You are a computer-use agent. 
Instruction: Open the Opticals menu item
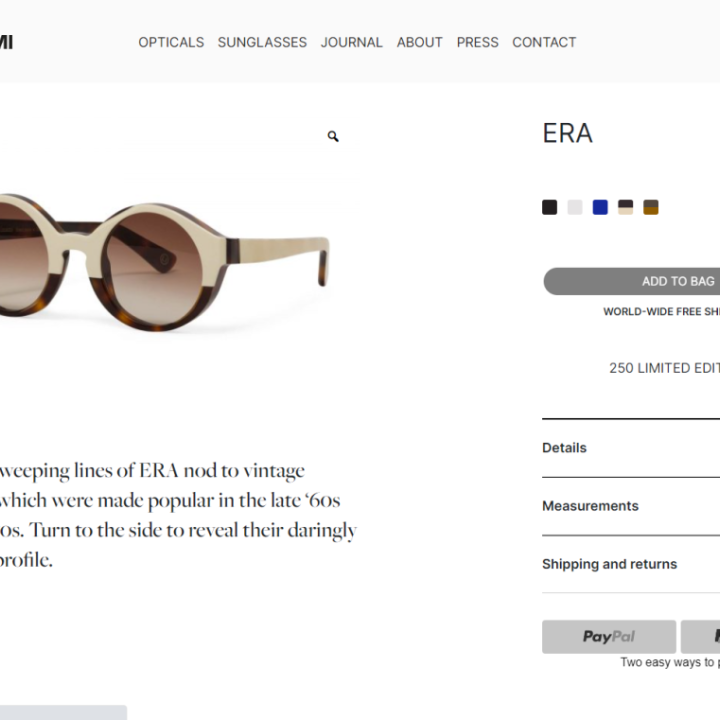(x=171, y=42)
